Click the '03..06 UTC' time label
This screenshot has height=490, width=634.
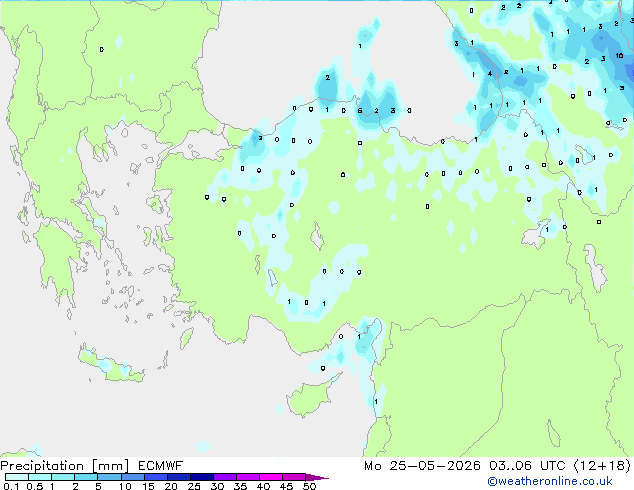tap(527, 466)
